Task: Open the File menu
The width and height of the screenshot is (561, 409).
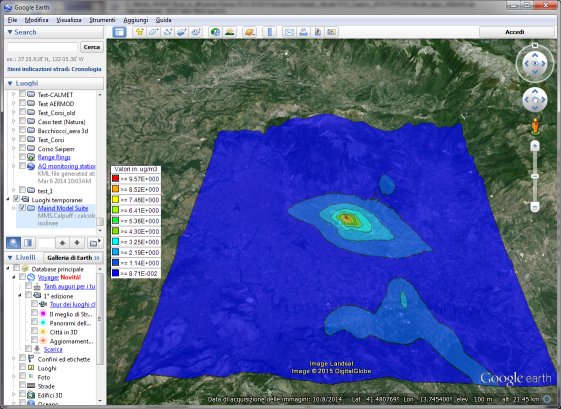Action: pyautogui.click(x=12, y=20)
